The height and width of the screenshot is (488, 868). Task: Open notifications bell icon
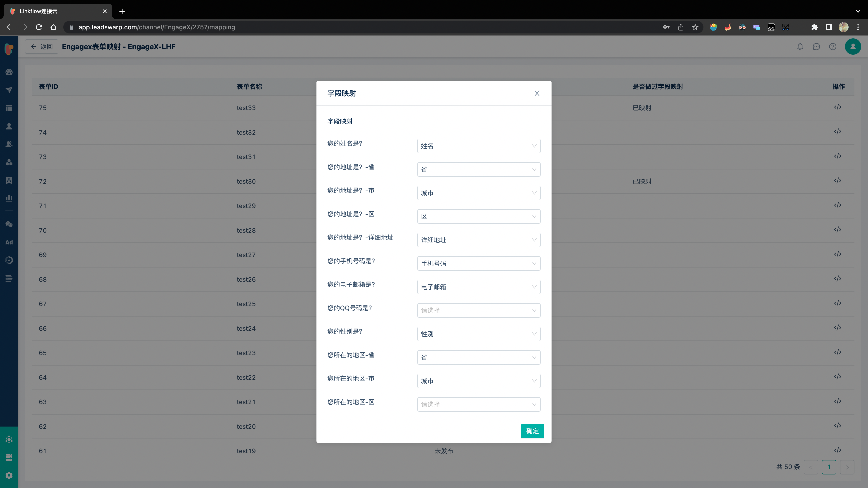[800, 47]
